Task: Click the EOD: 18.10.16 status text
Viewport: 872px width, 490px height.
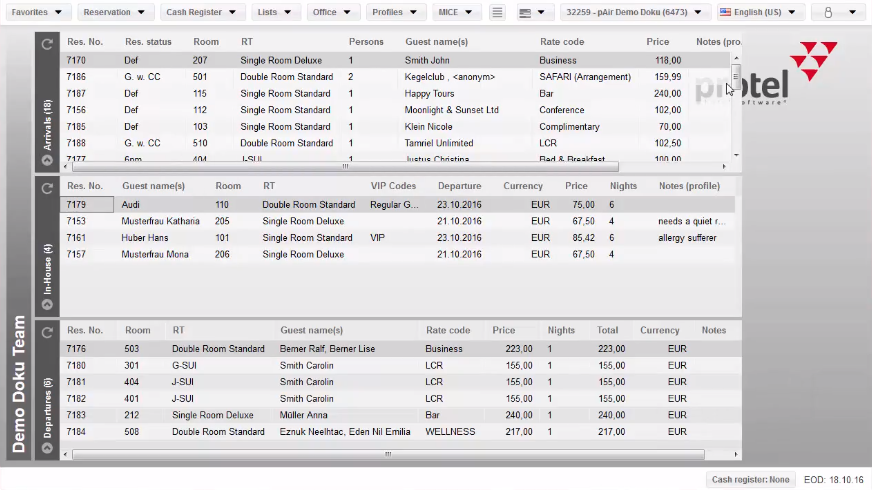Action: click(834, 479)
